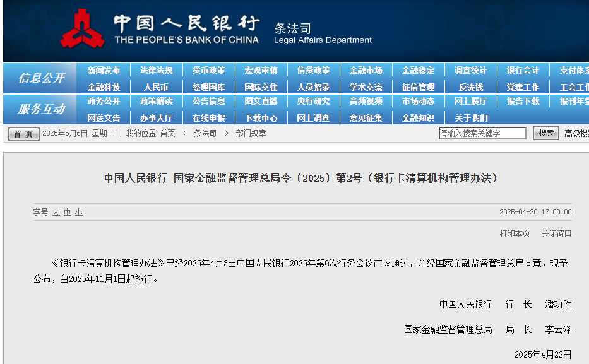589x364 pixels.
Task: Open 在线申报 page
Action: (x=208, y=118)
